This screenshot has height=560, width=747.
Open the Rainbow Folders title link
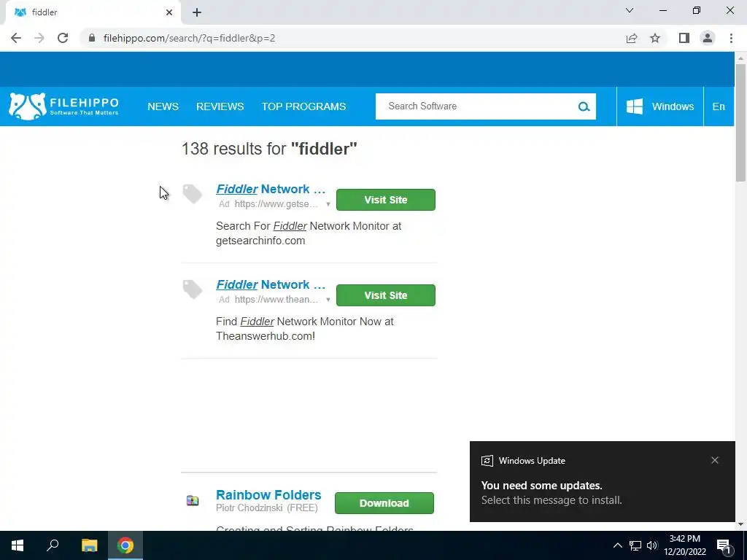268,495
